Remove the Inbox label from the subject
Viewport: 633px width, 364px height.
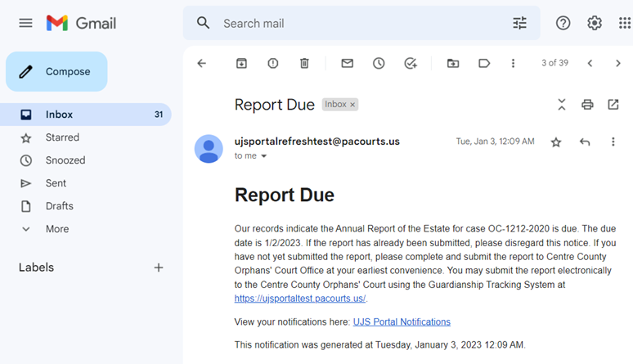click(353, 105)
